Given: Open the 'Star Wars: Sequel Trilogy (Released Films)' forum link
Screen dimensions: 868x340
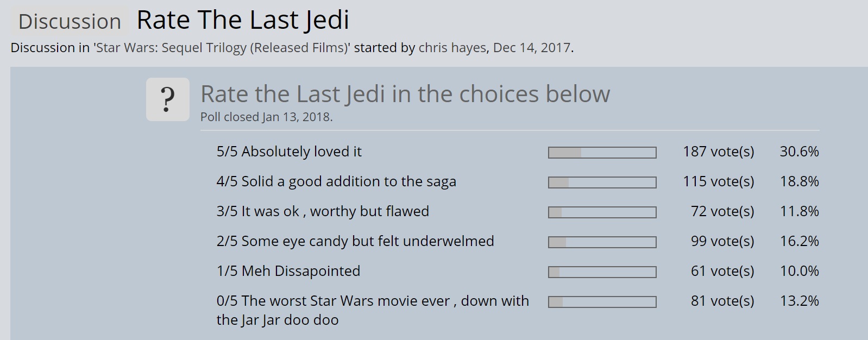Looking at the screenshot, I should tap(222, 48).
